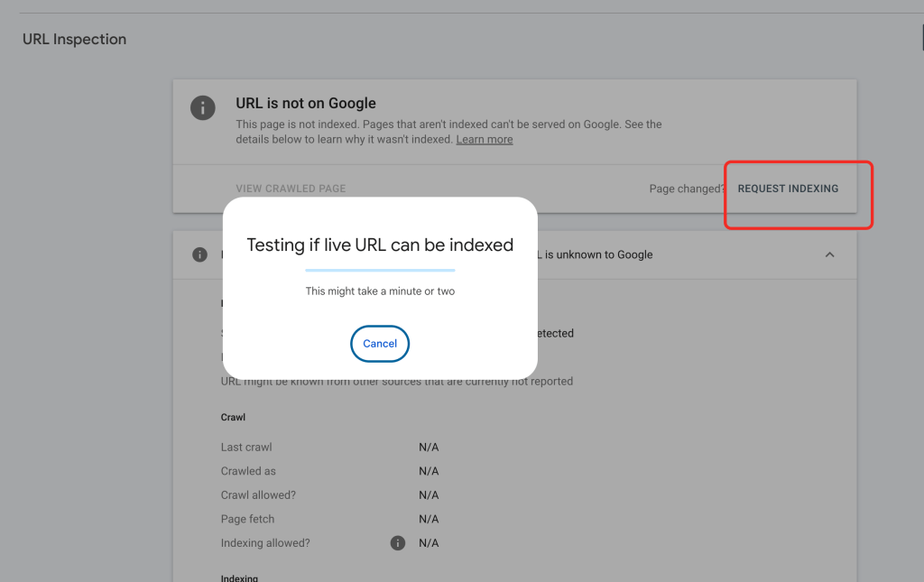
Task: Collapse the coverage section with chevron arrow
Action: coord(829,254)
